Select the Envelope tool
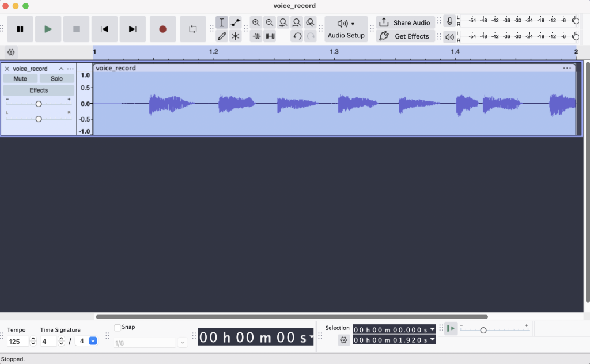 pyautogui.click(x=236, y=22)
